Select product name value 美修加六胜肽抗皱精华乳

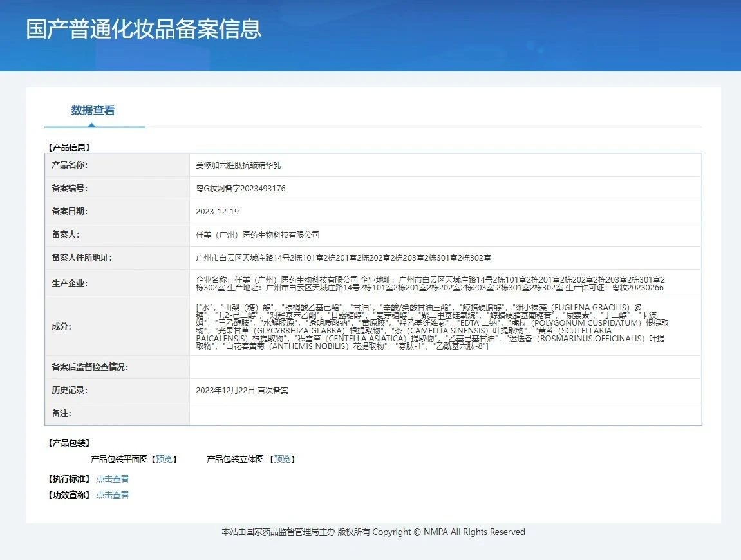tap(238, 165)
